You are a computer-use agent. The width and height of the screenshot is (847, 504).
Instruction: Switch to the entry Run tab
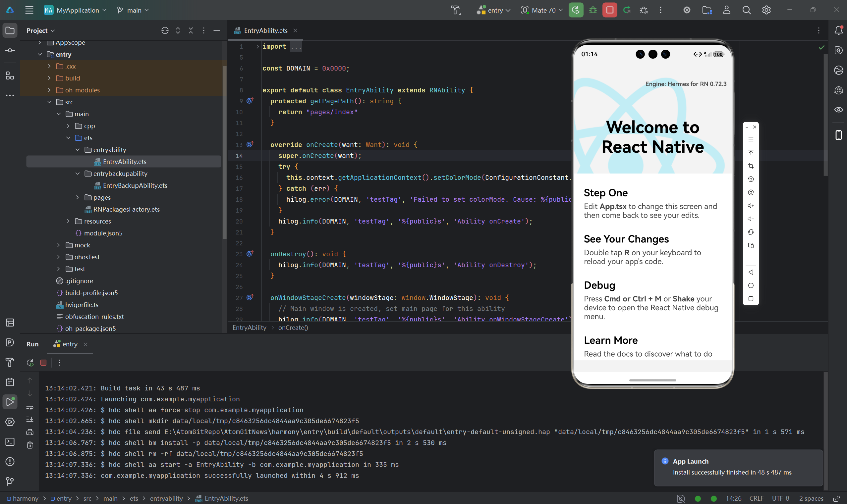[70, 344]
